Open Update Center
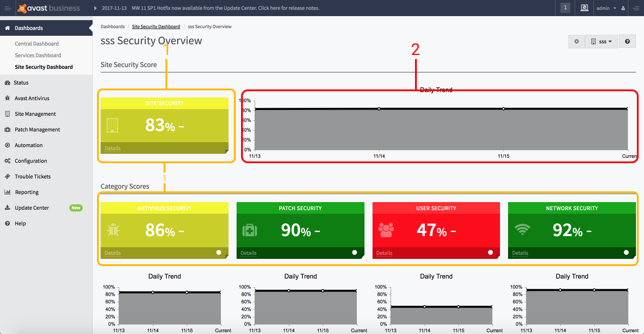644x334 pixels. point(46,208)
